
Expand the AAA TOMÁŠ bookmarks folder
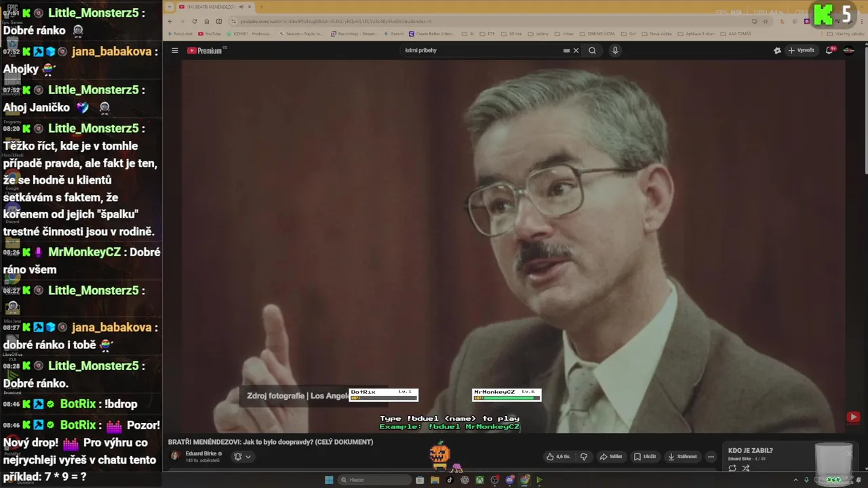coord(736,33)
